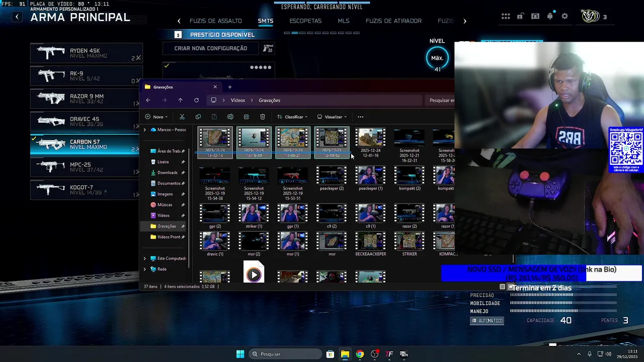Click Criar Nova Configuração button
Image resolution: width=644 pixels, height=362 pixels.
[211, 48]
